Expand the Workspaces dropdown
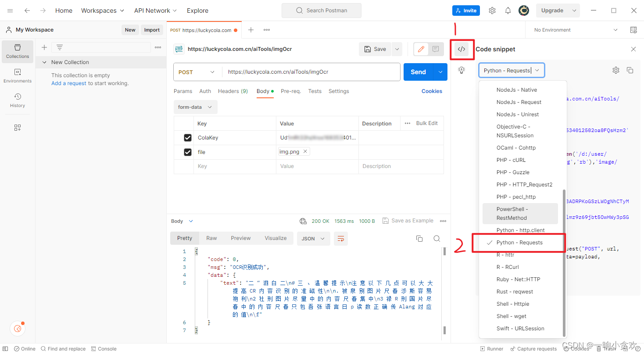This screenshot has height=354, width=644. coord(103,11)
